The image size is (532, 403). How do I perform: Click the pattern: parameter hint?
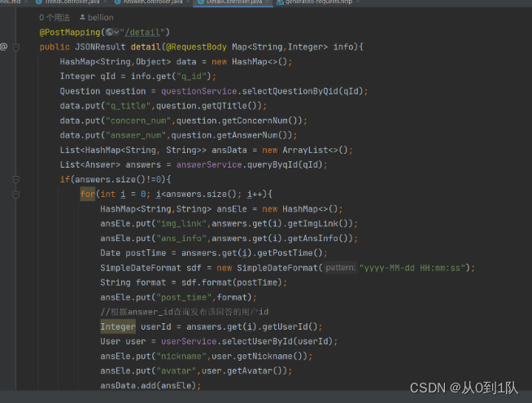340,268
